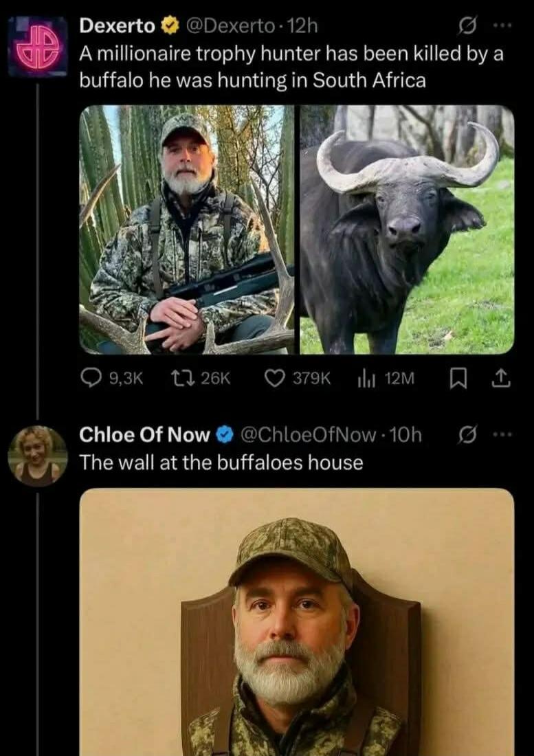Open the three-dot menu on Dexerto's post

pos(502,26)
